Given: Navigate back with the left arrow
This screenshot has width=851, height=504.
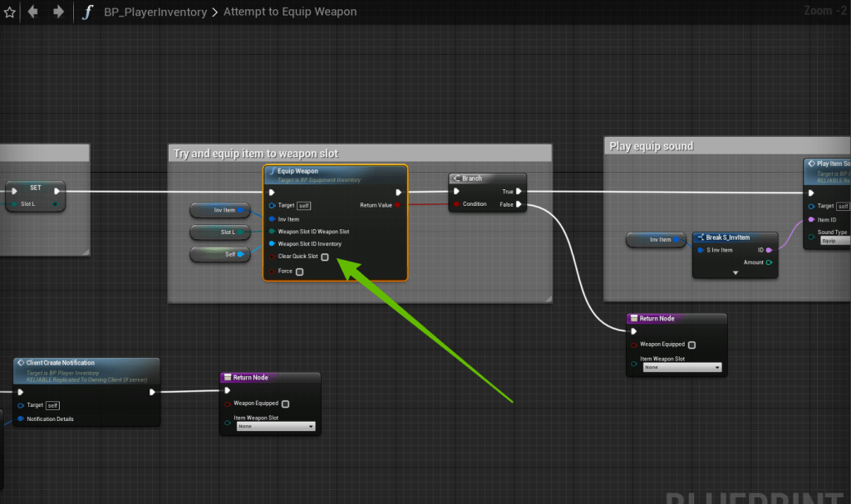Looking at the screenshot, I should pos(34,12).
